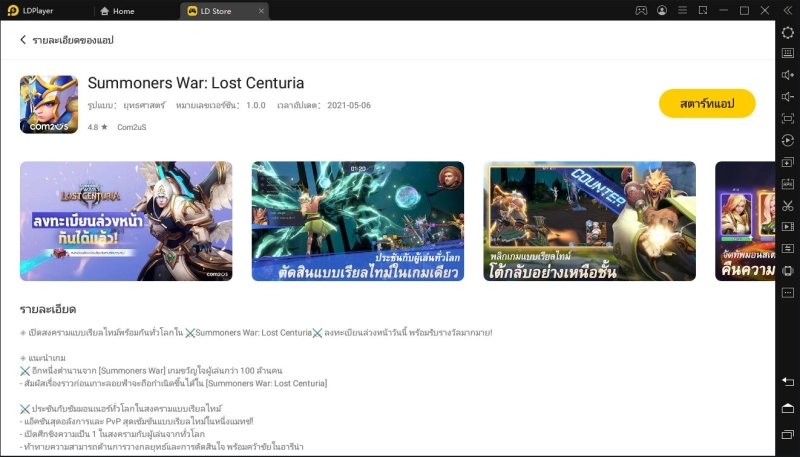
Task: Open keyboard mapping tool in sidebar
Action: (788, 53)
